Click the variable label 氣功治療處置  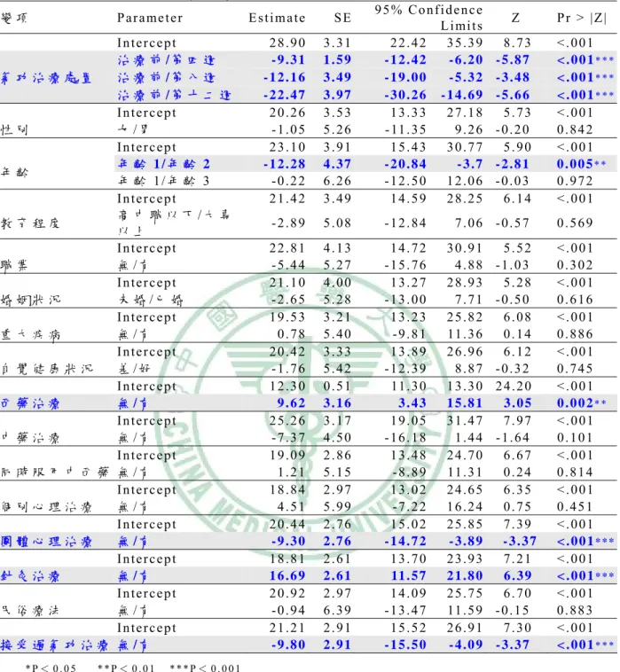[46, 78]
